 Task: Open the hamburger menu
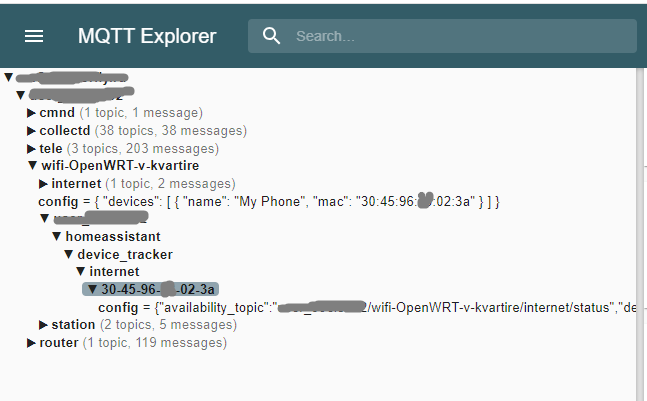coord(34,36)
